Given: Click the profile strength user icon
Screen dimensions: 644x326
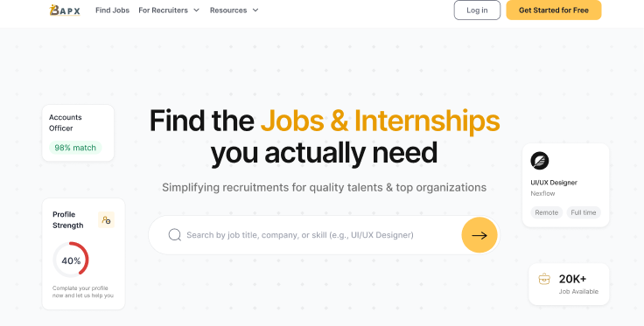Looking at the screenshot, I should pos(106,219).
